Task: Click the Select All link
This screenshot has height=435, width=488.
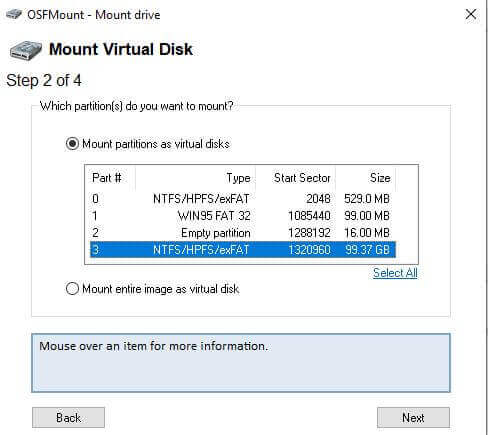Action: click(395, 273)
